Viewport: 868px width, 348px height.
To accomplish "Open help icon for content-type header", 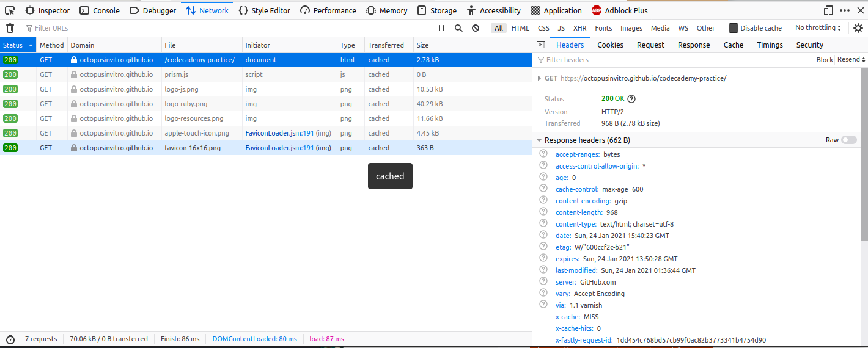I will (543, 223).
